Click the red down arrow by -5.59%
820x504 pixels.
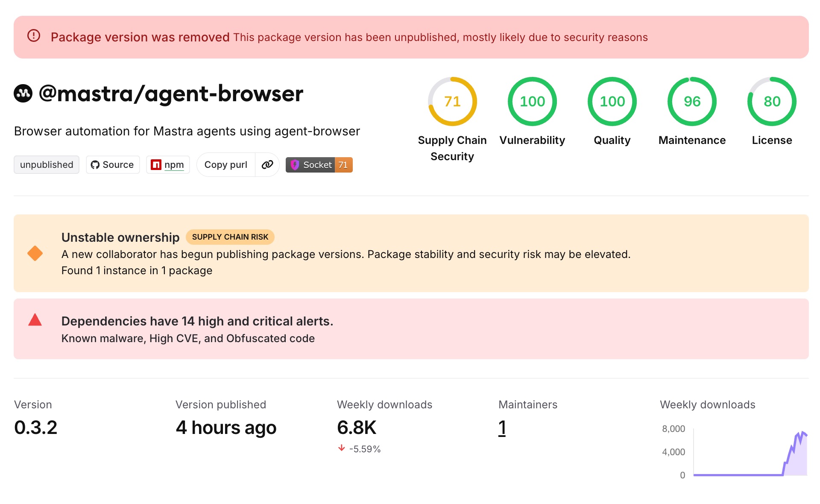point(341,448)
